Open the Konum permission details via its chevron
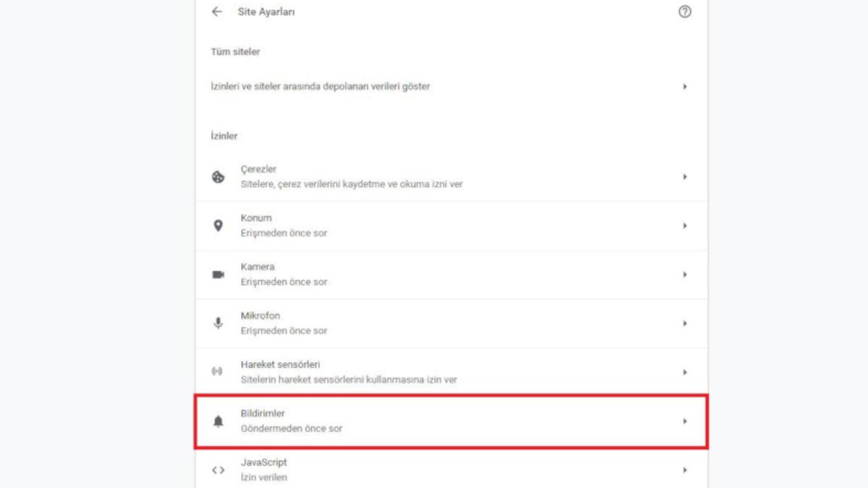Viewport: 868px width, 488px height. pyautogui.click(x=685, y=225)
